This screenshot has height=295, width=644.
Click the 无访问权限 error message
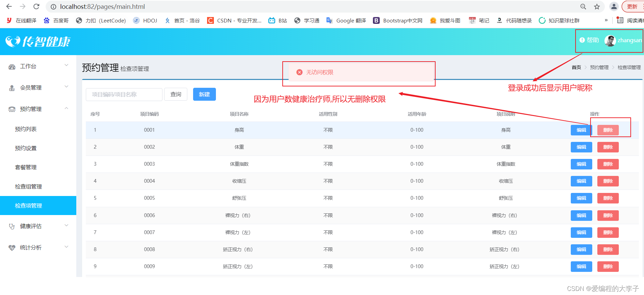click(361, 72)
